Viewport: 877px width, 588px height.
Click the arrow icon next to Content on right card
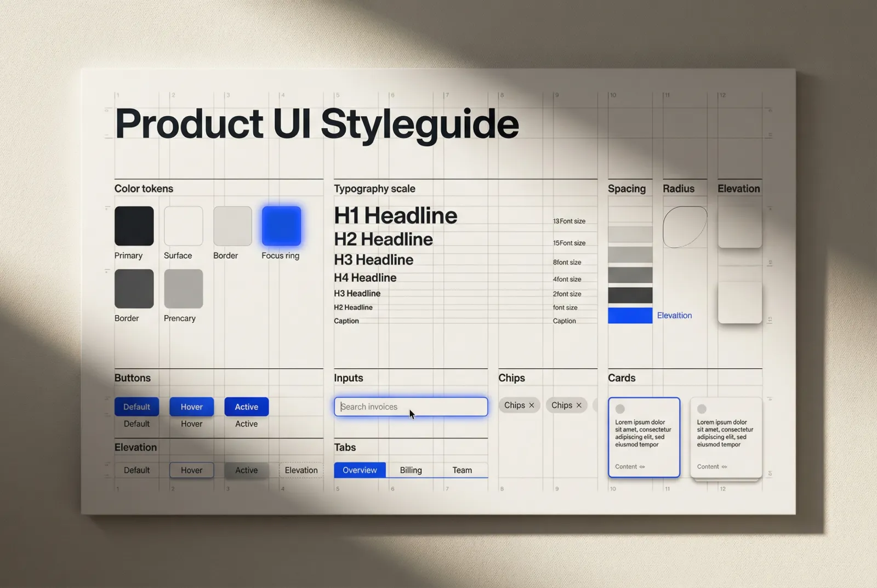725,466
